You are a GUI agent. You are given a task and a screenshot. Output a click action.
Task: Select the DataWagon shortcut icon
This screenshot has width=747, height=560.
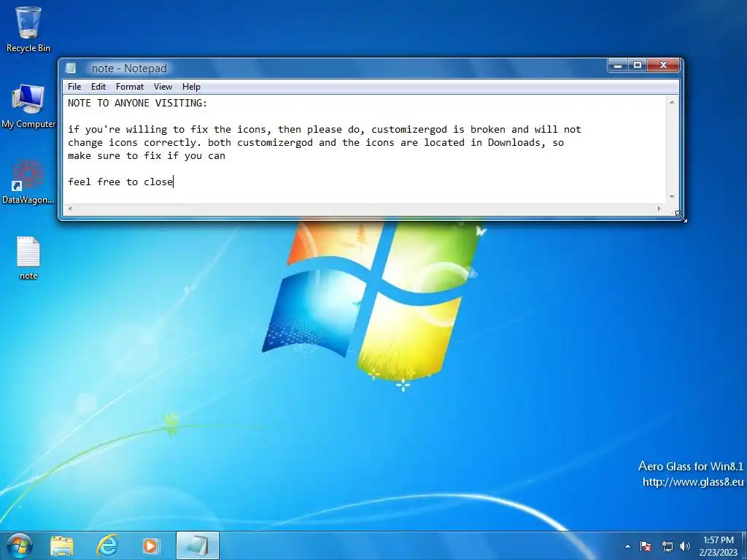pyautogui.click(x=28, y=181)
